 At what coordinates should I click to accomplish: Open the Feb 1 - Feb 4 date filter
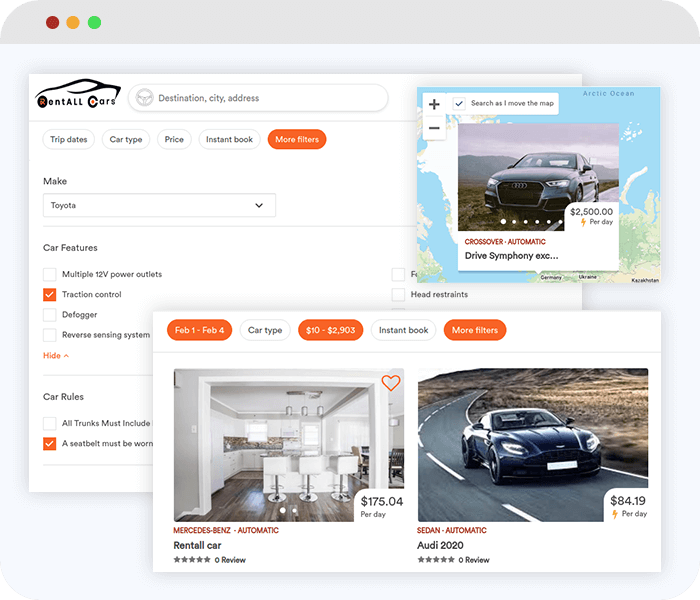tap(200, 330)
